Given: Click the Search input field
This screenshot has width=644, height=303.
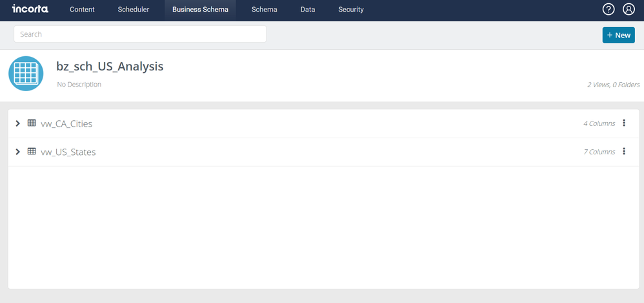Looking at the screenshot, I should pos(140,34).
